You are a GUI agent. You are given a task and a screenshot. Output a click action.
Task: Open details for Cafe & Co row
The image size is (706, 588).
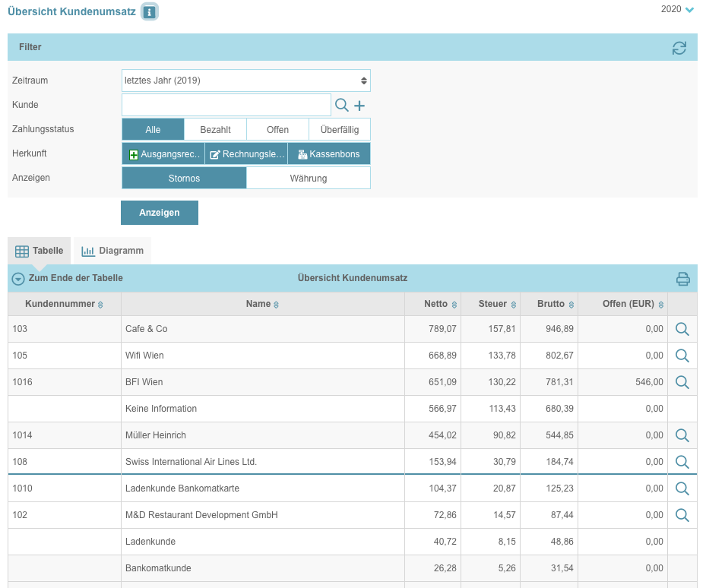682,329
